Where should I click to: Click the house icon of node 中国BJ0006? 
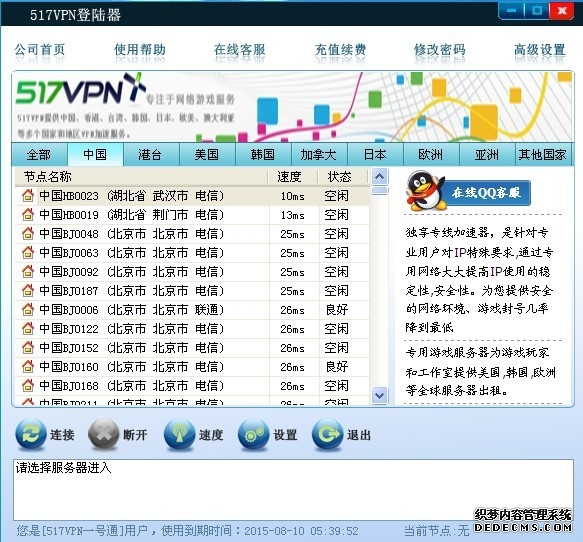[28, 309]
